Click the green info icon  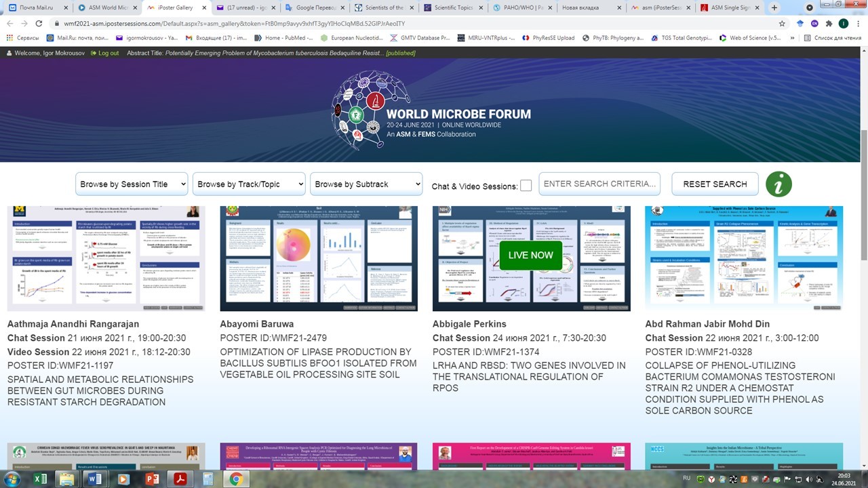(778, 184)
